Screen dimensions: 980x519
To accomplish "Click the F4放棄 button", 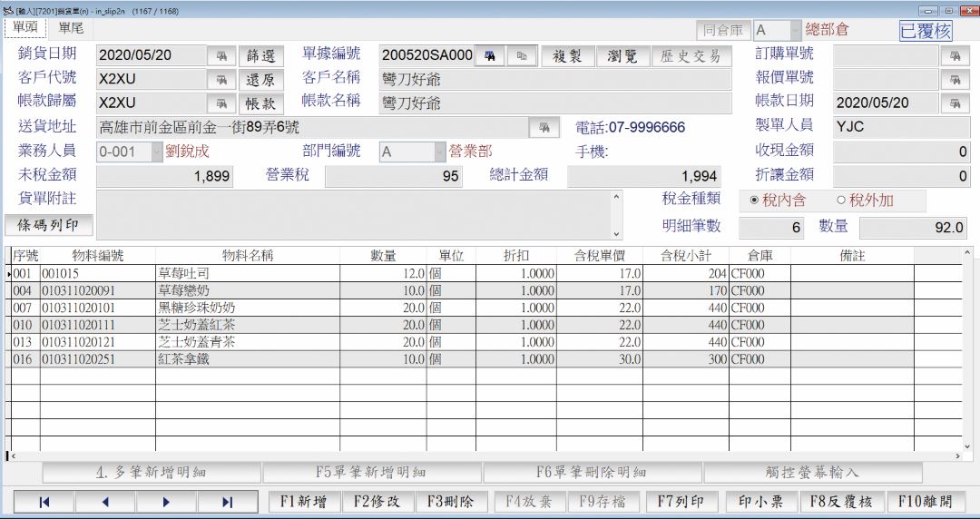I will (530, 502).
